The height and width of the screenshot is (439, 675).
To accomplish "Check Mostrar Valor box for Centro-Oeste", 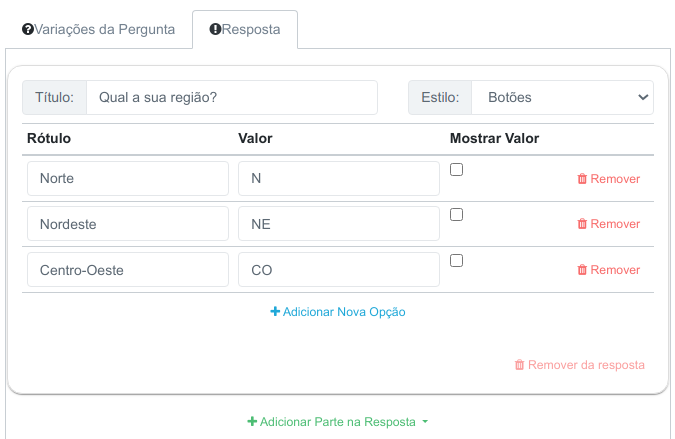I will pyautogui.click(x=456, y=260).
